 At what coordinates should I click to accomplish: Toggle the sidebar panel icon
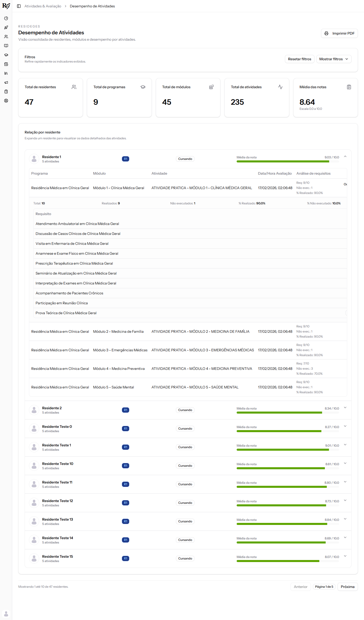click(x=19, y=6)
